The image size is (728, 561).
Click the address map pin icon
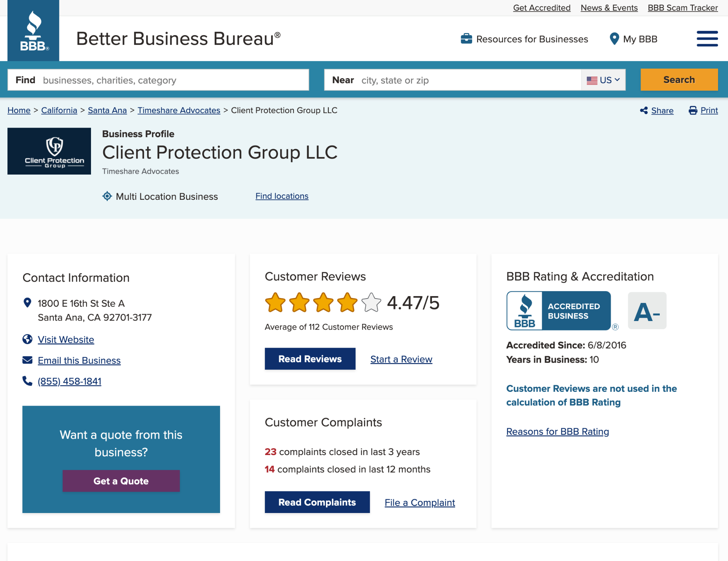tap(27, 303)
